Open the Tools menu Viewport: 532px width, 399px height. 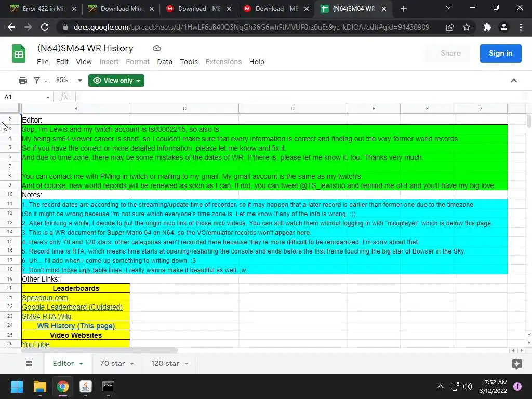coord(189,62)
